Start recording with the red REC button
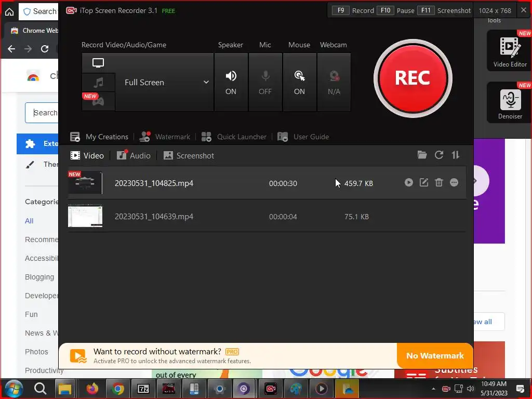532x399 pixels. click(x=413, y=78)
